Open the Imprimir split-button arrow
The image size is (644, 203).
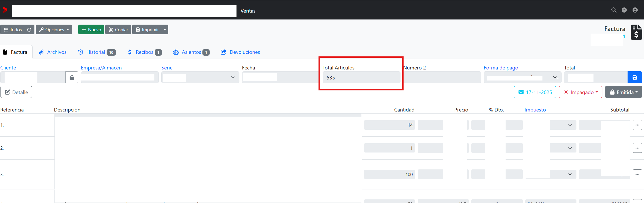165,30
